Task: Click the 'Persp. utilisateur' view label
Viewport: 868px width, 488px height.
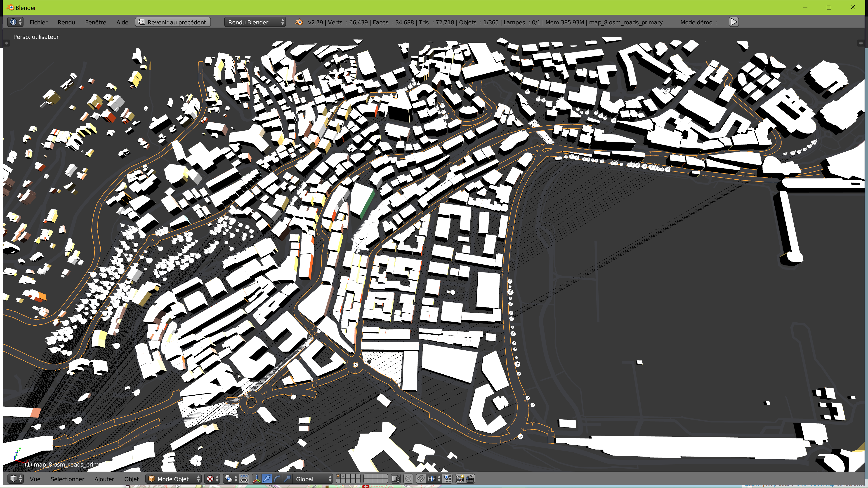Action: coord(36,37)
